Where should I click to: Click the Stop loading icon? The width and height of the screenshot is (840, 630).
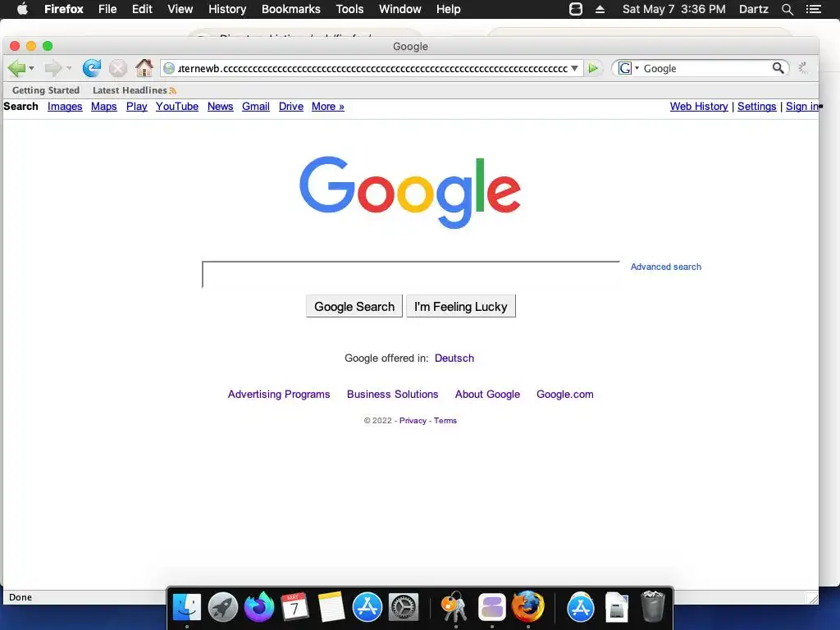118,68
